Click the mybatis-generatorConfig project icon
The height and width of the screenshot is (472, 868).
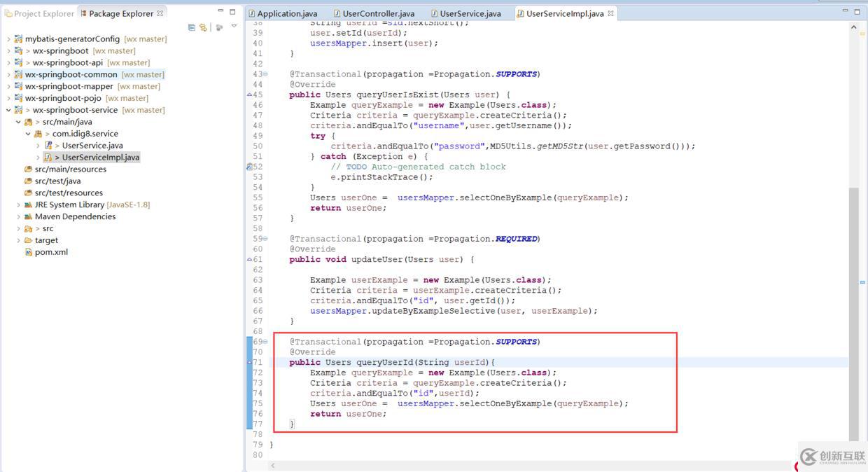[x=19, y=39]
